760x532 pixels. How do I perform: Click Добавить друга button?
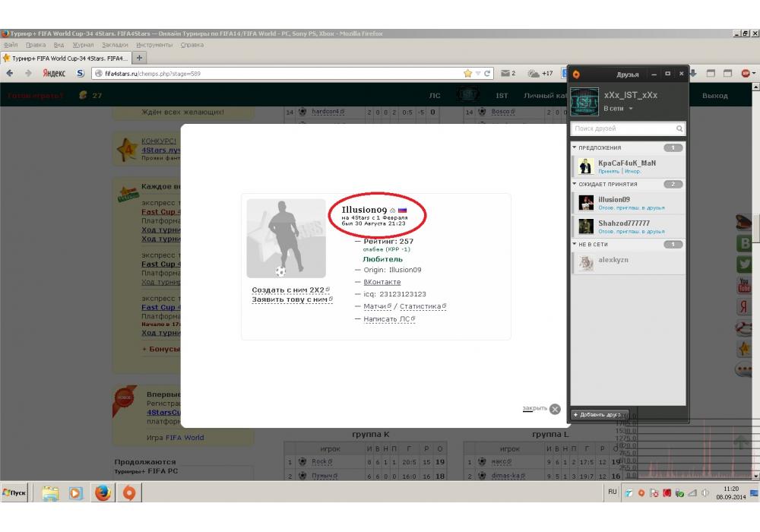[600, 415]
